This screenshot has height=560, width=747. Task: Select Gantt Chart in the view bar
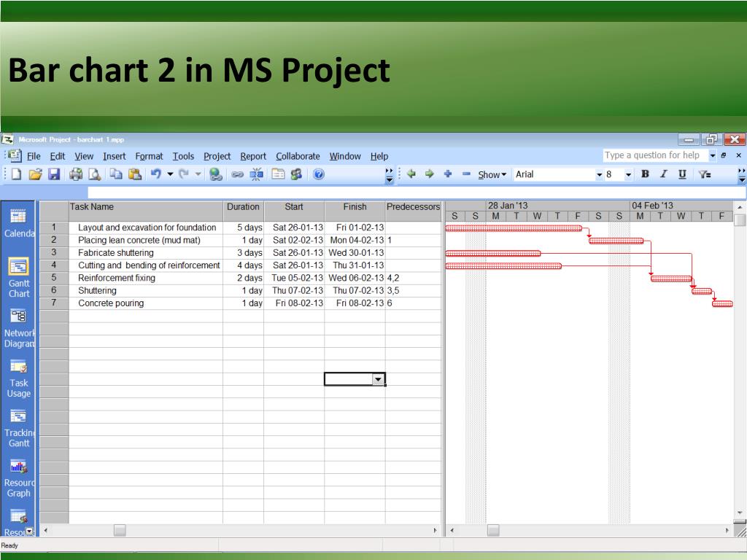tap(18, 278)
